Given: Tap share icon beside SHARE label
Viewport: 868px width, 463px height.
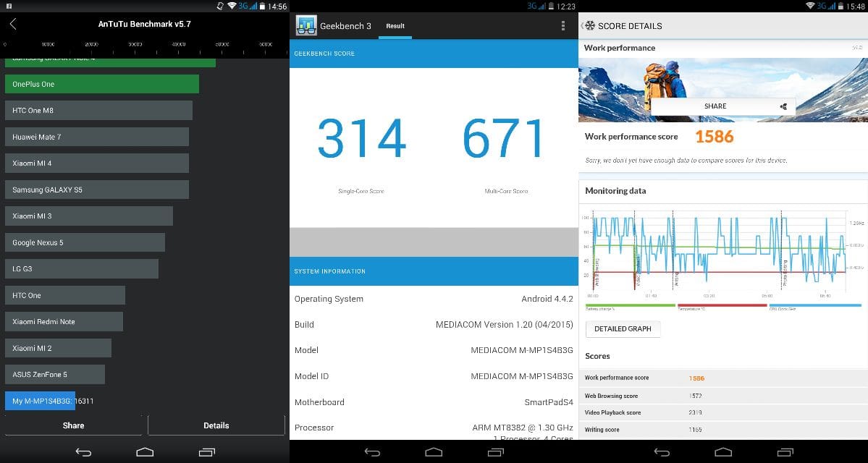Looking at the screenshot, I should tap(783, 106).
